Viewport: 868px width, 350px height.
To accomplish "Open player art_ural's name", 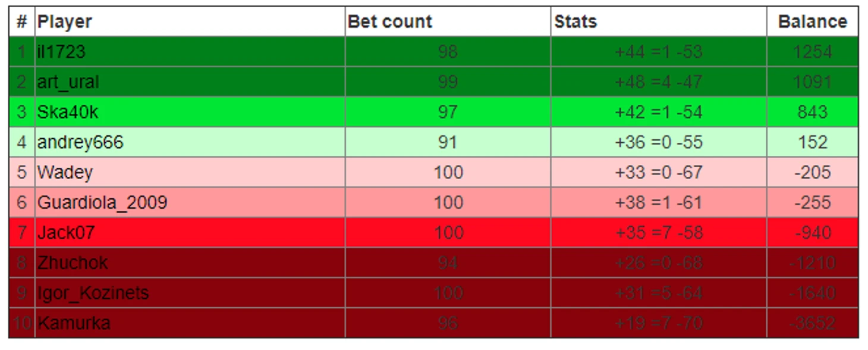I will (68, 82).
